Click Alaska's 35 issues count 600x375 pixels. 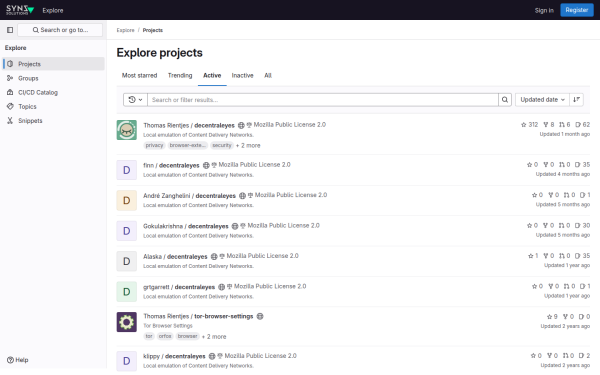[x=582, y=256]
